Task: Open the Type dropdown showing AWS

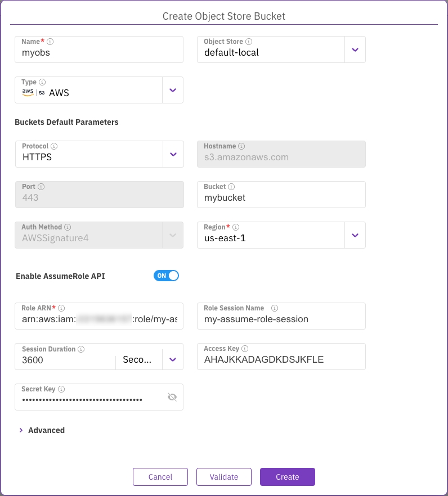Action: 173,90
